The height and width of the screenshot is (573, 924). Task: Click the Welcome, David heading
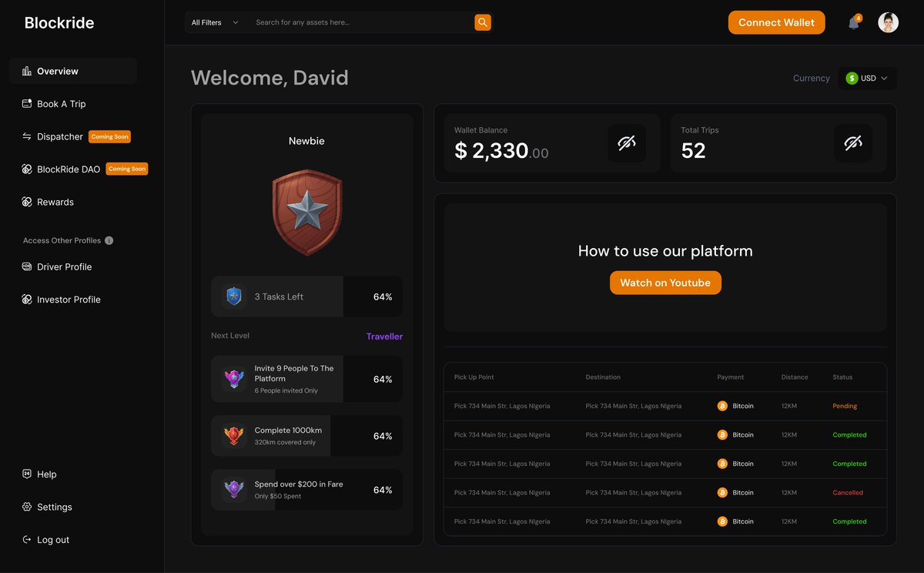point(269,78)
